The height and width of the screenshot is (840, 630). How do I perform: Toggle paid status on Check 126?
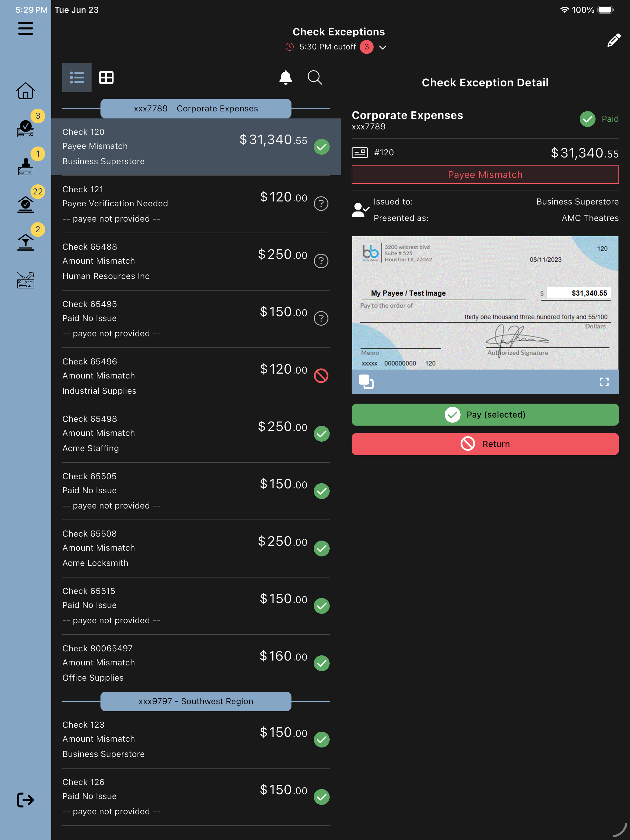tap(321, 796)
